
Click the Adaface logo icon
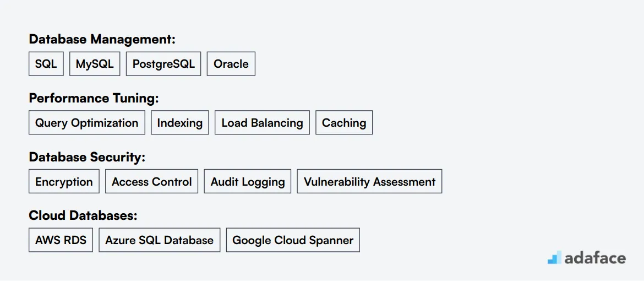[554, 257]
